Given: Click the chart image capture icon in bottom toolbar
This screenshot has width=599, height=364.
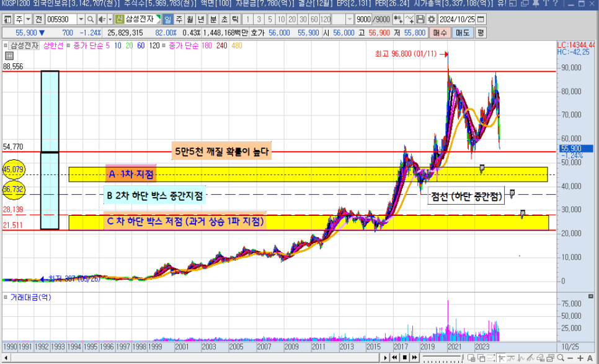Looking at the screenshot, I should coord(550,358).
